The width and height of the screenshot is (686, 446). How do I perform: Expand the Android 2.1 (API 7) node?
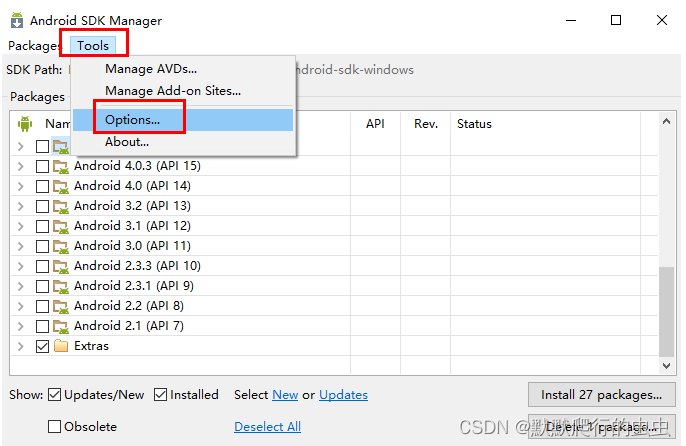(x=21, y=327)
